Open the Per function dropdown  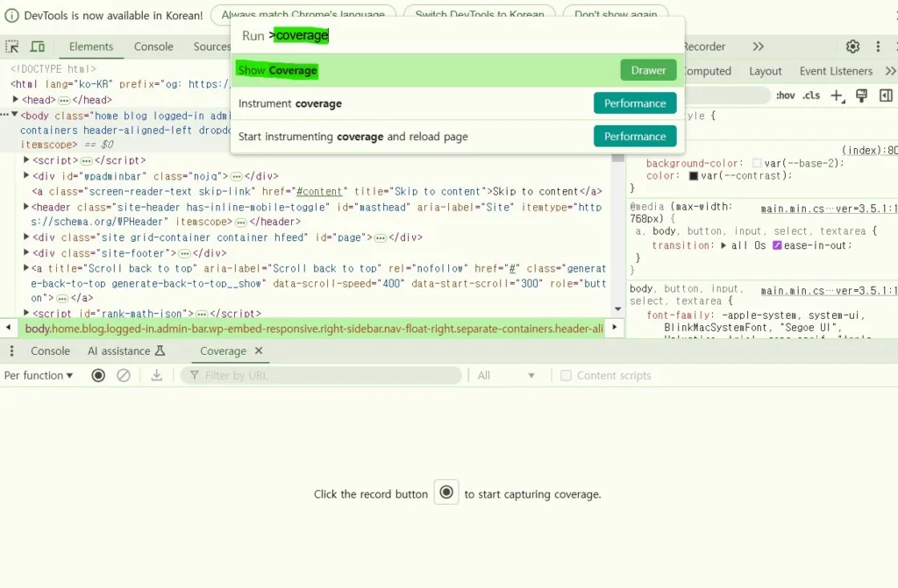pos(39,375)
